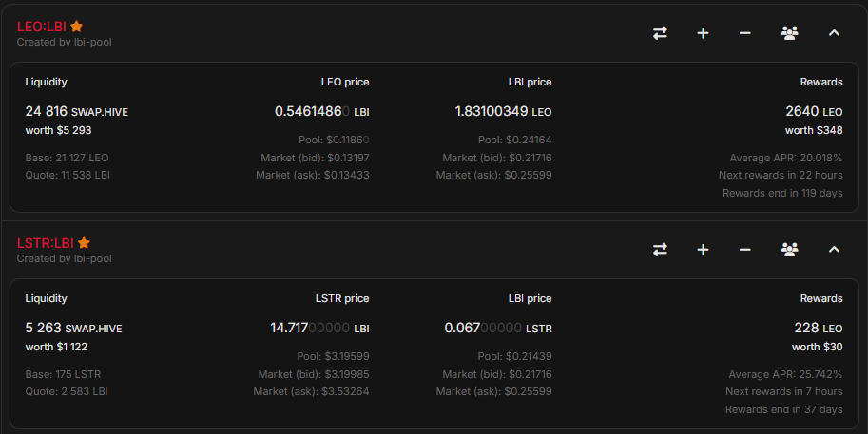Open the LEO:LBI pool title
This screenshot has width=868, height=434.
(42, 27)
